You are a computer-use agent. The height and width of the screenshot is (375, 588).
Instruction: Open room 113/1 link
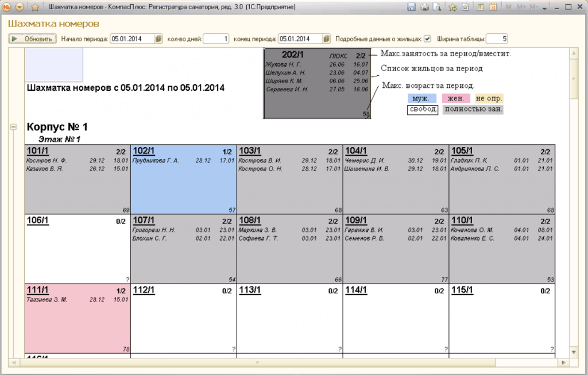coord(250,290)
